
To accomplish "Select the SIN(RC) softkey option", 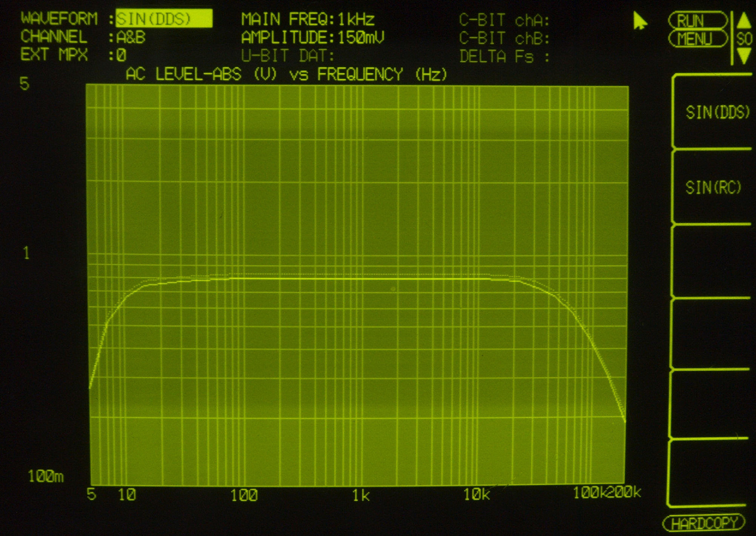I will 713,187.
